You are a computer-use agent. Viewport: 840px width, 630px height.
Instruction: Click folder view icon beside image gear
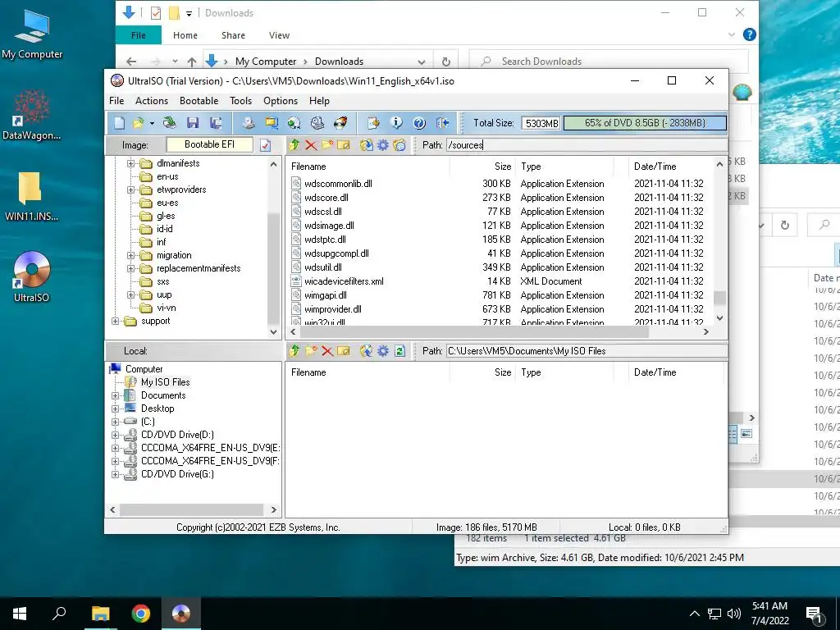(399, 144)
